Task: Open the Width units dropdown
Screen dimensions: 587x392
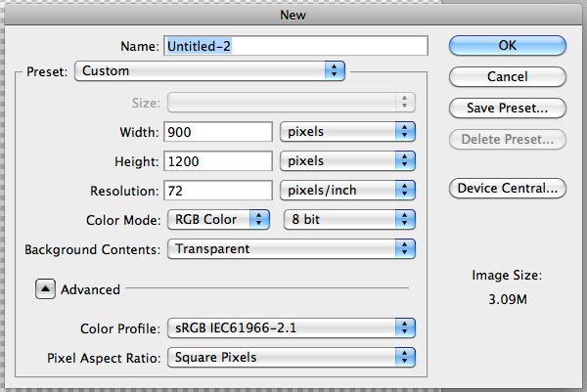Action: click(x=347, y=132)
